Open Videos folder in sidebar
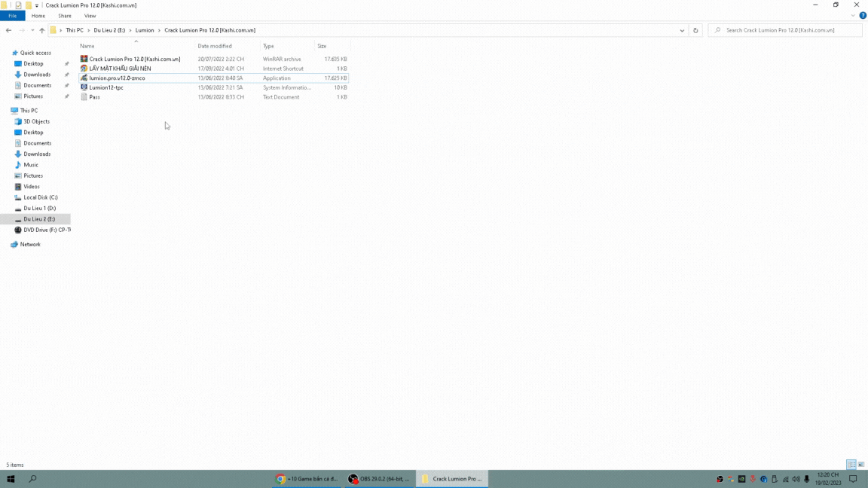The height and width of the screenshot is (488, 868). click(x=31, y=187)
